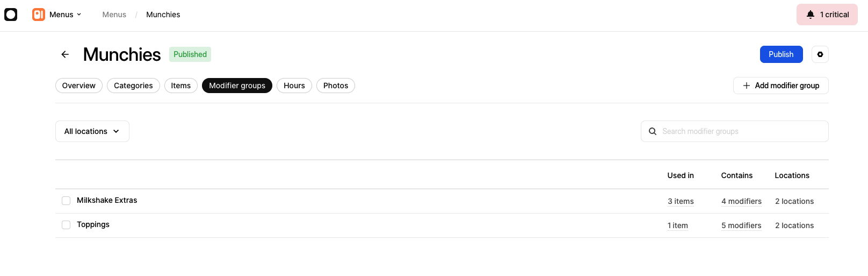
Task: Click the bell notification icon
Action: (x=811, y=15)
